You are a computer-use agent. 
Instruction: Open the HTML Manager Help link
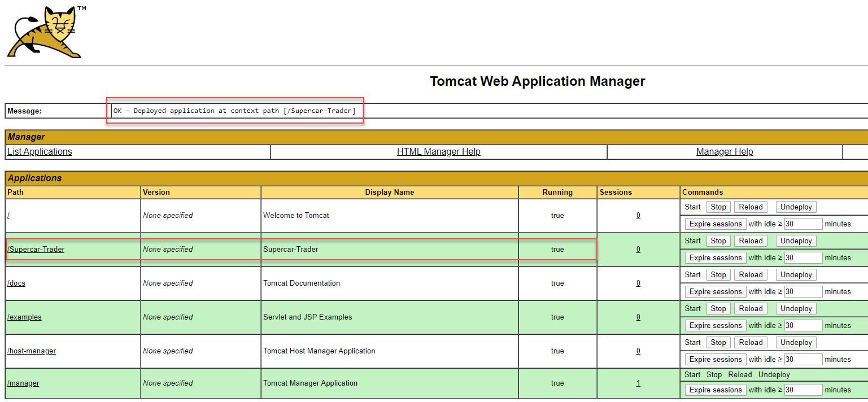pyautogui.click(x=439, y=151)
